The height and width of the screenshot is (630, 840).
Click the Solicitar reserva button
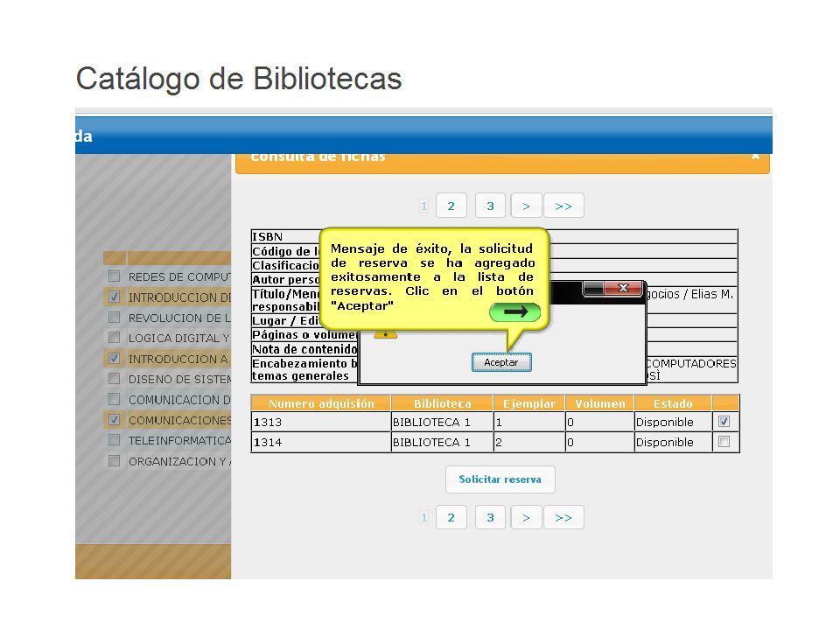pyautogui.click(x=500, y=479)
